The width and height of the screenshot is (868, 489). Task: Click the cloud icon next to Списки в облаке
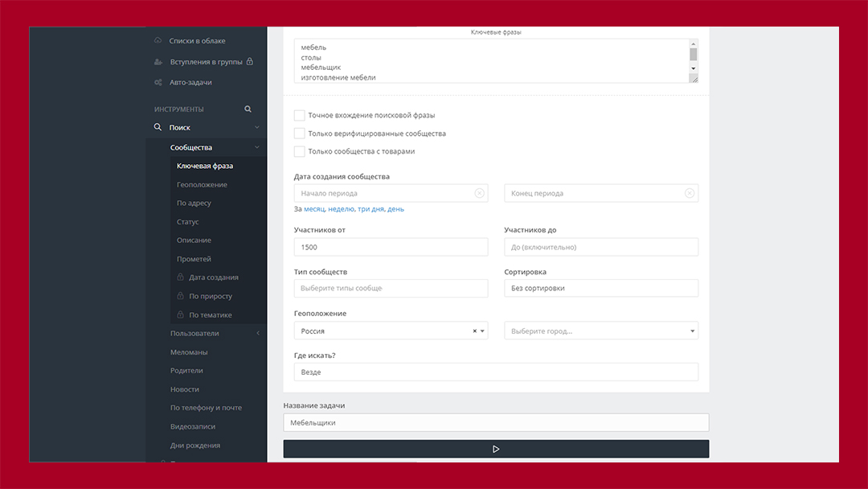[158, 40]
